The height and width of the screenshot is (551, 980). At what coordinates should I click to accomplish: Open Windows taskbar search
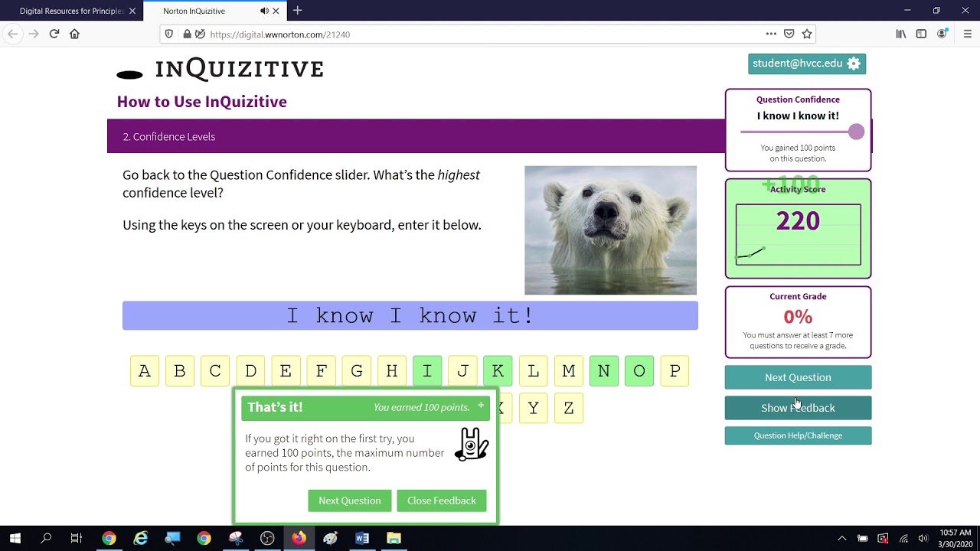point(46,538)
